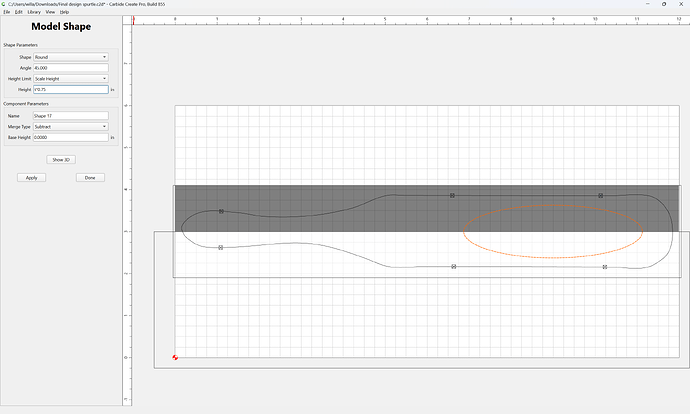Open the File menu
This screenshot has width=690, height=414.
(7, 12)
